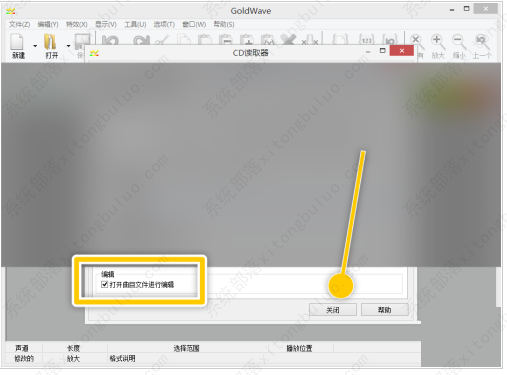Image resolution: width=507 pixels, height=375 pixels.
Task: Expand dropdown arrow next to 新建
Action: 35,46
